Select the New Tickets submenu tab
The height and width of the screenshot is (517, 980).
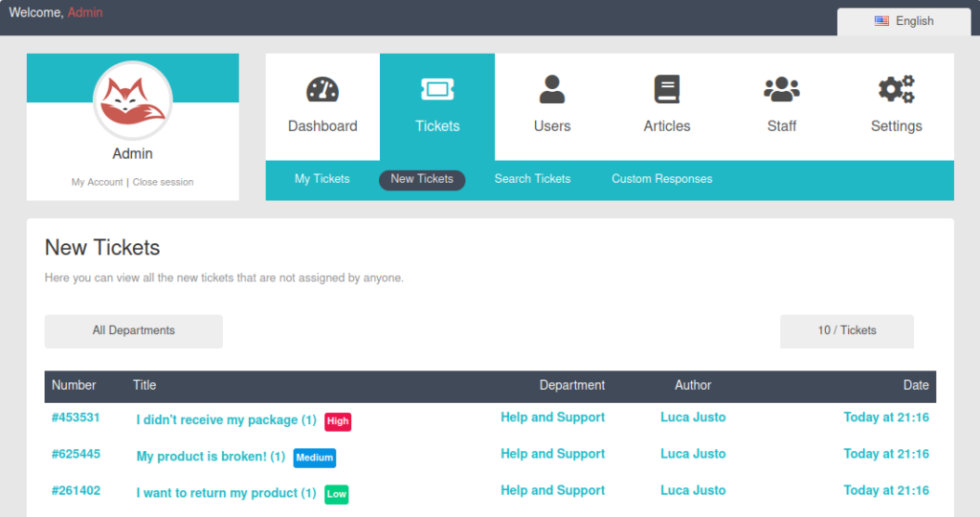tap(422, 180)
